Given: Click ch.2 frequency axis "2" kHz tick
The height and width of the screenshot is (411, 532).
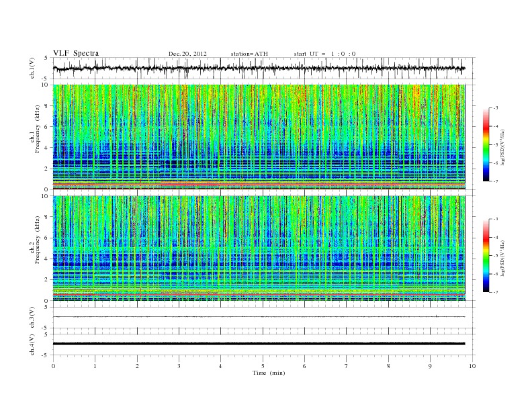Looking at the screenshot, I should click(x=46, y=280).
